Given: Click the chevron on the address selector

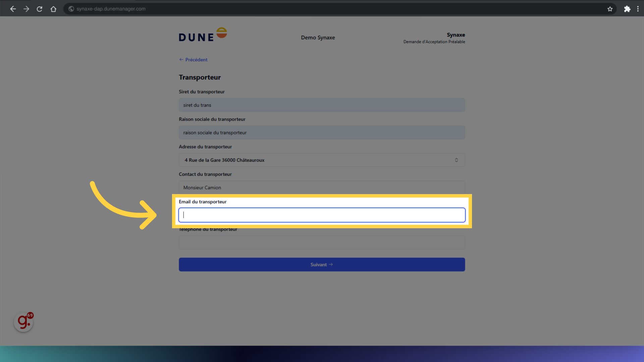Looking at the screenshot, I should 457,160.
